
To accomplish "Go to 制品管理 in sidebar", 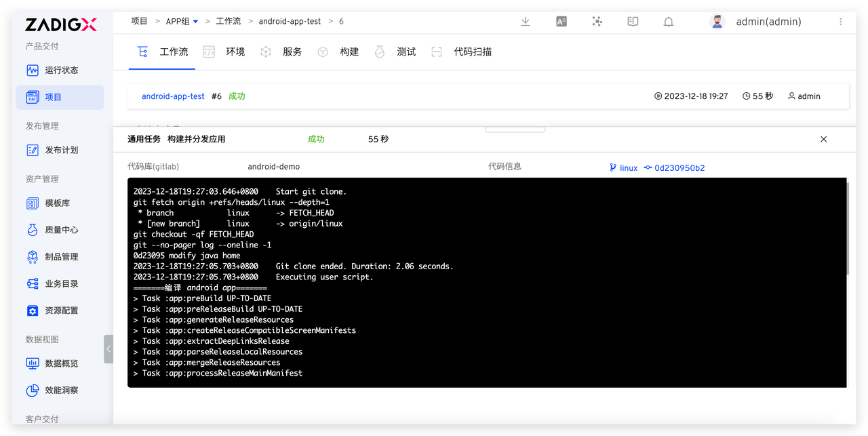I will click(x=61, y=257).
